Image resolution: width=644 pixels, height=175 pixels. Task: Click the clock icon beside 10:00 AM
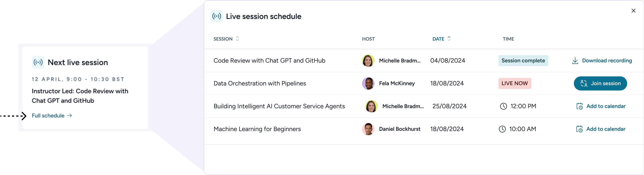tap(502, 129)
